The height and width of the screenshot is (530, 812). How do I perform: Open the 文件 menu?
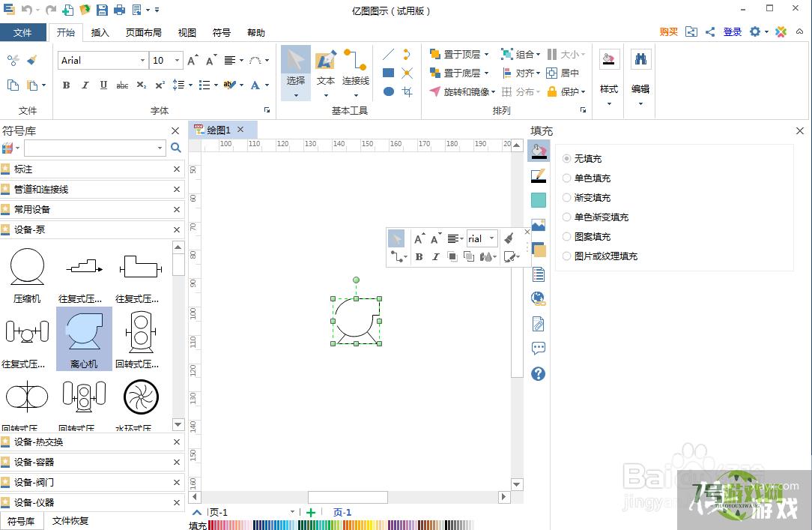[22, 33]
